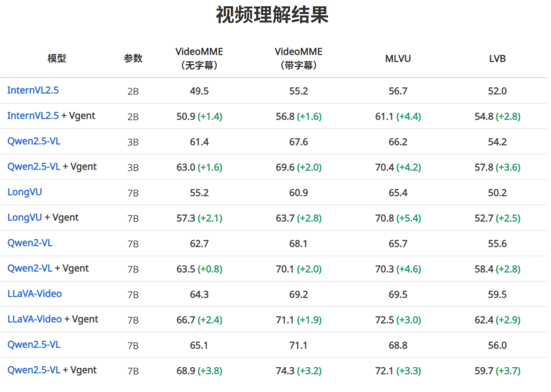Select the 54.8 (+2.8) score cell
This screenshot has width=551, height=392.
497,116
